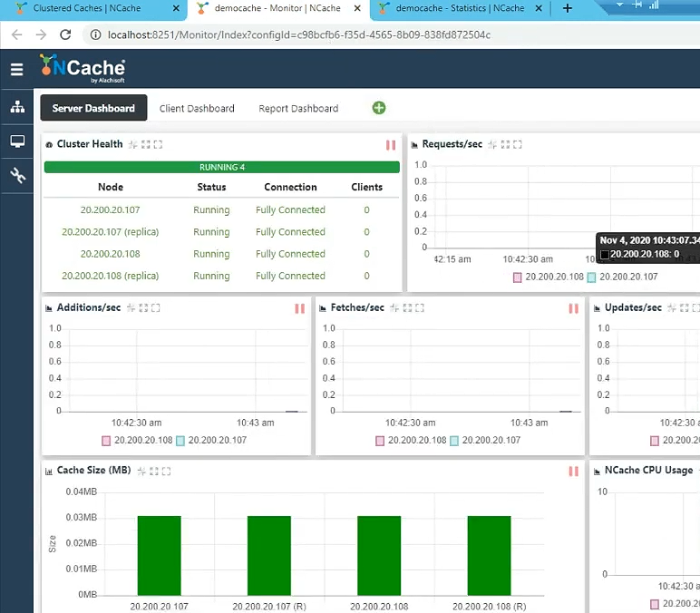Maximize Cache Size panel with corners icon
This screenshot has height=613, width=700.
point(167,471)
